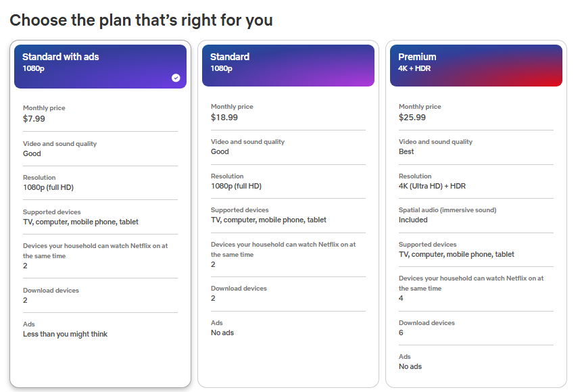580x392 pixels.
Task: Click '4K (Ultra HD) + HDR' resolution text
Action: (432, 186)
